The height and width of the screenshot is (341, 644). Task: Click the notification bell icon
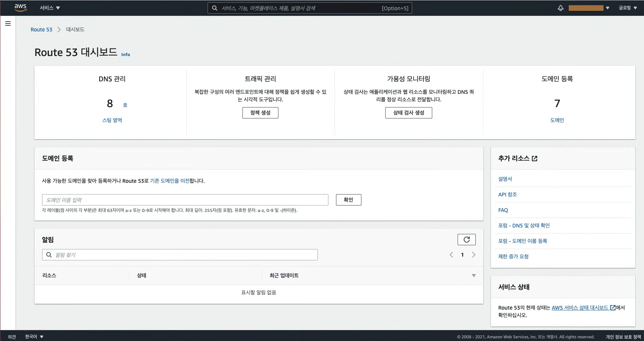(561, 8)
